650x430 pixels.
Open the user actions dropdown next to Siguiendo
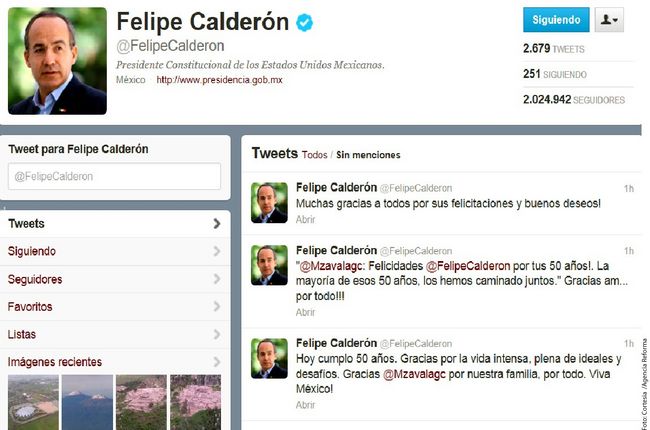(x=609, y=19)
